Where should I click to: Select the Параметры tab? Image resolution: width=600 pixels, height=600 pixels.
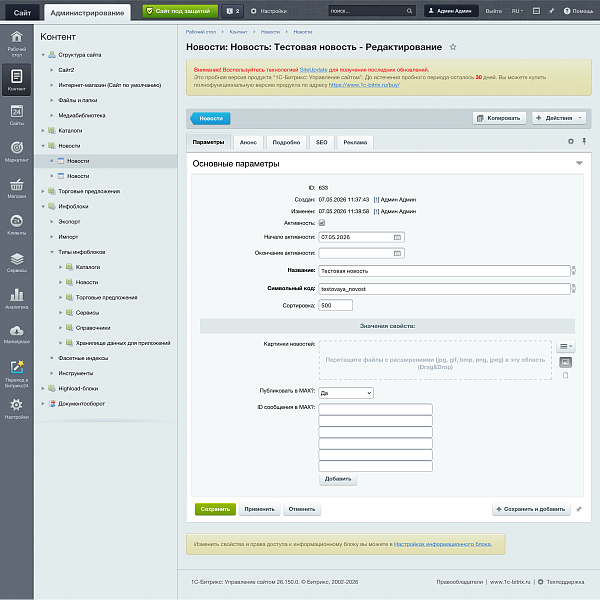[208, 142]
